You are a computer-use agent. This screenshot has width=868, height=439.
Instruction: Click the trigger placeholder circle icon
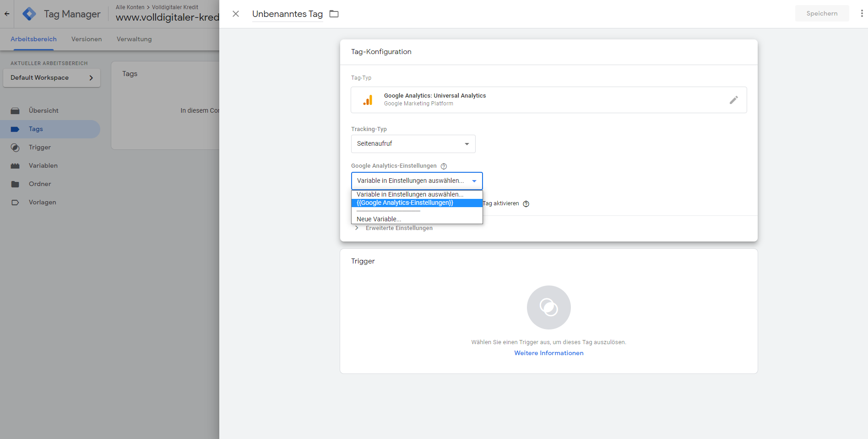click(548, 307)
